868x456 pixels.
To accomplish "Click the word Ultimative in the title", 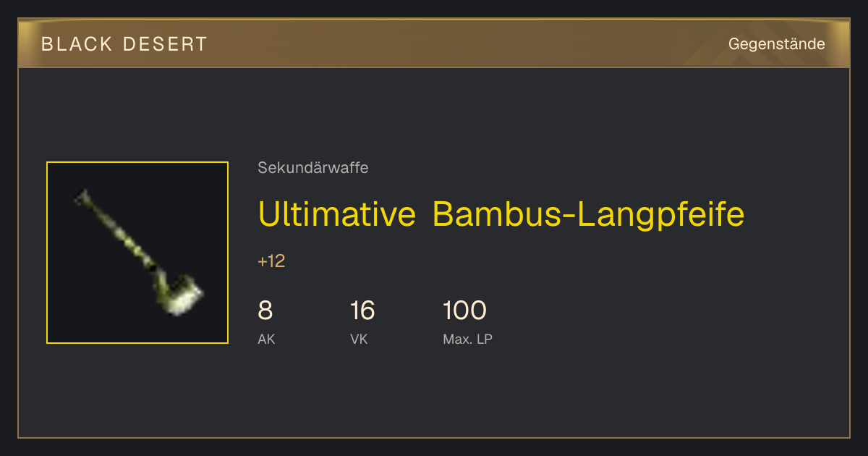I will (x=336, y=214).
